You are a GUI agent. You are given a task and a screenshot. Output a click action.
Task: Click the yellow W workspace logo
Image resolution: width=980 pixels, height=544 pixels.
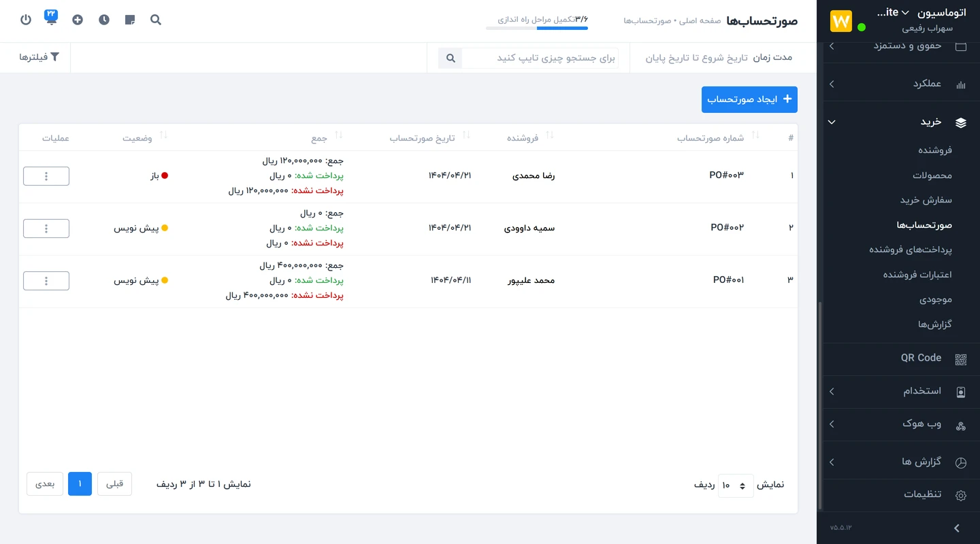[x=841, y=21]
